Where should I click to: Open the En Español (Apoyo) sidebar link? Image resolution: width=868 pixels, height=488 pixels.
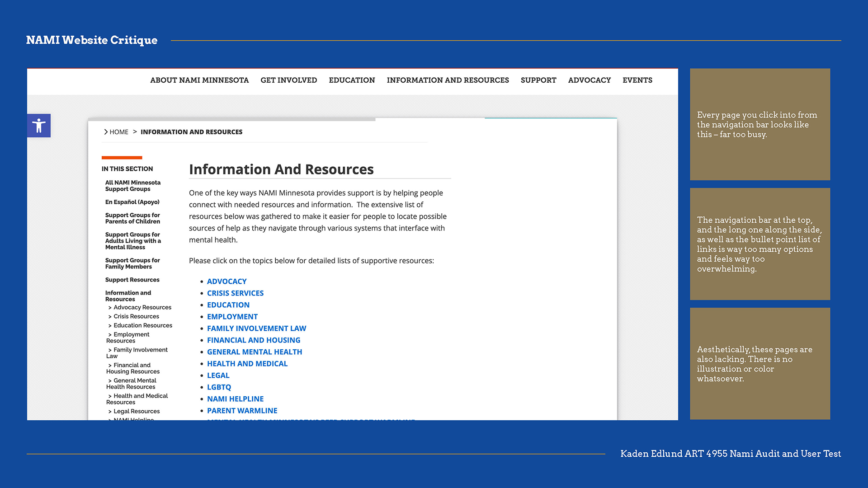(132, 202)
